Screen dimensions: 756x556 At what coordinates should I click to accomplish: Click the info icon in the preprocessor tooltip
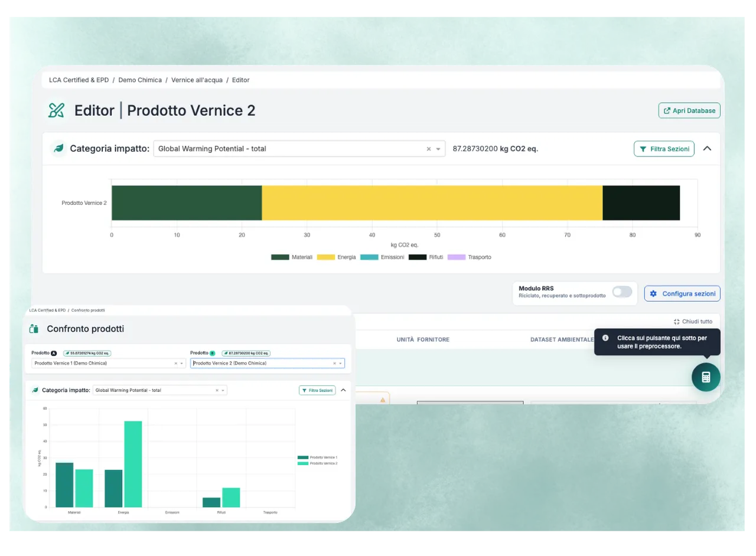click(x=605, y=338)
